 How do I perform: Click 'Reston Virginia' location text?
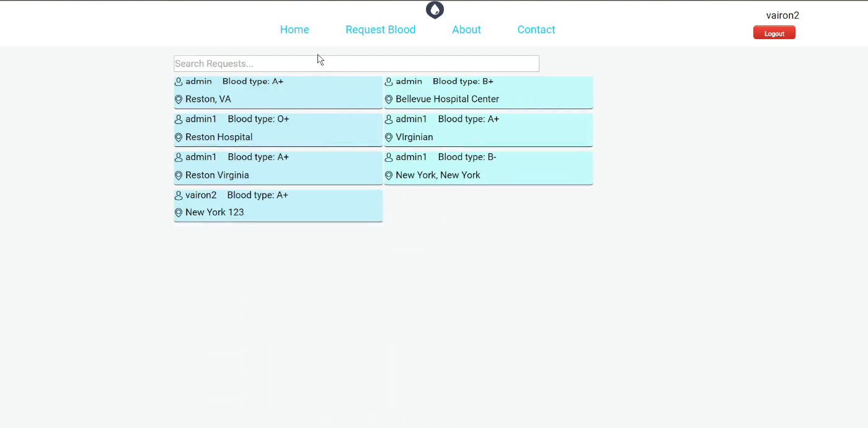(x=217, y=176)
